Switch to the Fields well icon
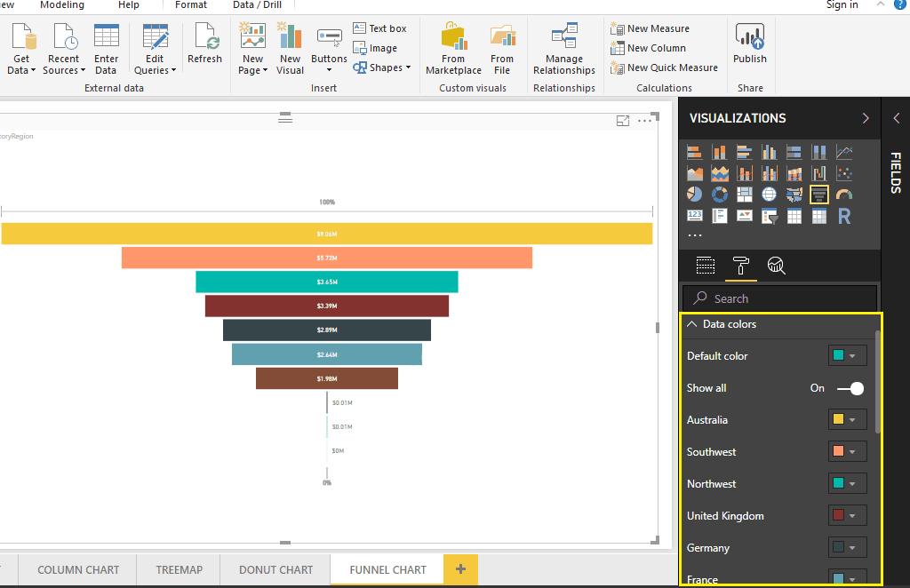 pyautogui.click(x=706, y=265)
